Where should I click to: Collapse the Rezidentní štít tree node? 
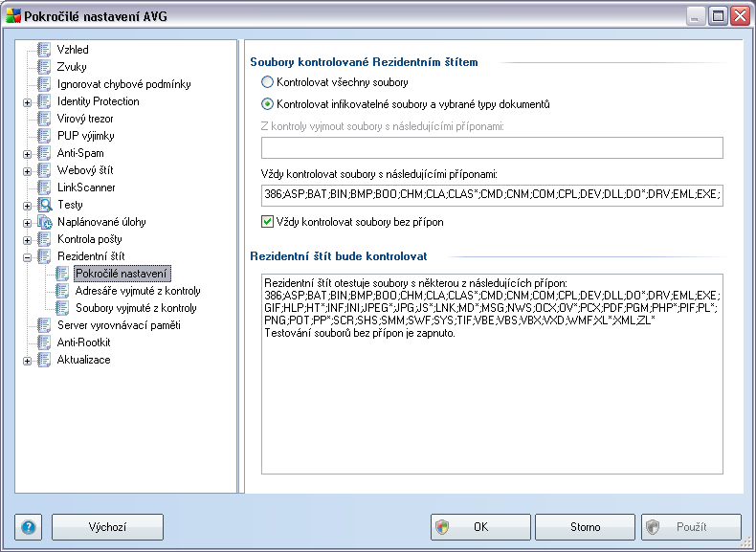click(x=27, y=257)
